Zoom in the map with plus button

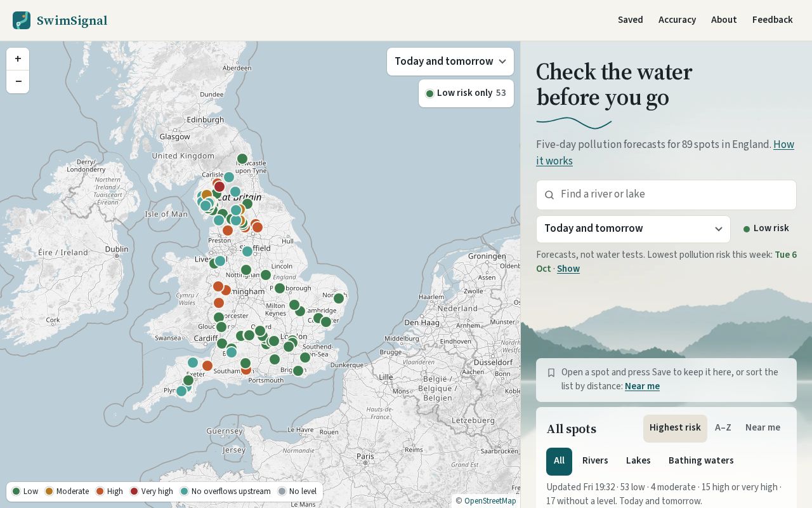(18, 59)
